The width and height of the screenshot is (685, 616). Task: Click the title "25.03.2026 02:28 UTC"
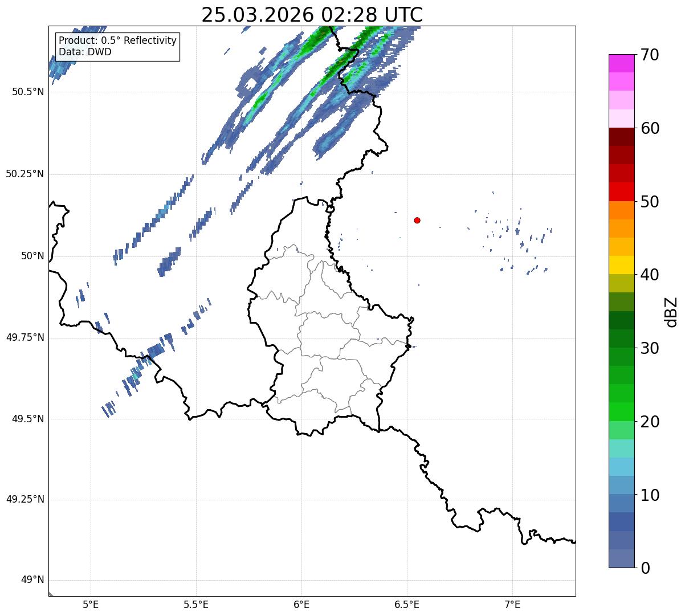click(312, 15)
